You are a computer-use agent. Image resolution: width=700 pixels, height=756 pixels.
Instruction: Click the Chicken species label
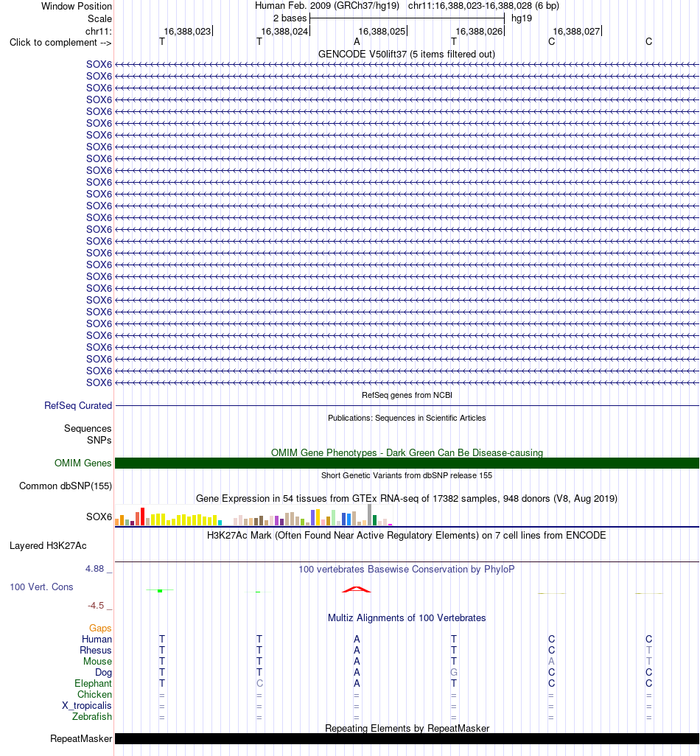point(94,694)
